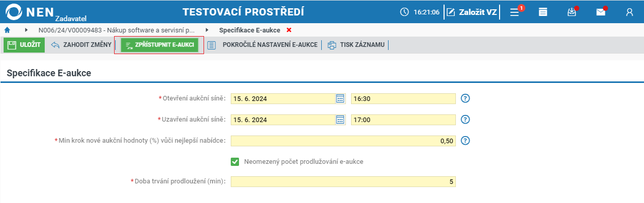This screenshot has width=644, height=203.
Task: Open the calculator icon in header
Action: (543, 12)
